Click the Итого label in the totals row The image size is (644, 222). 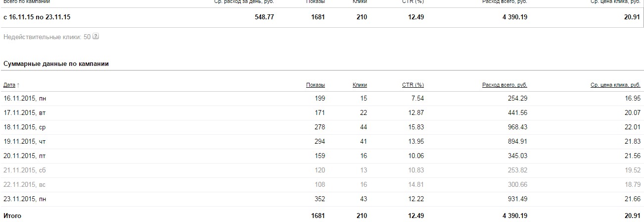pyautogui.click(x=12, y=216)
